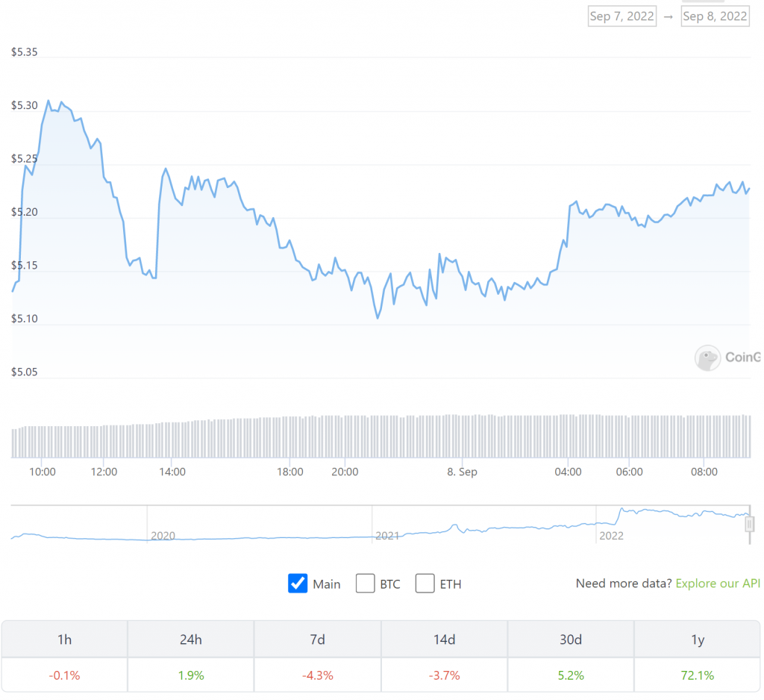Click the 8. Sep time axis label

pos(462,472)
